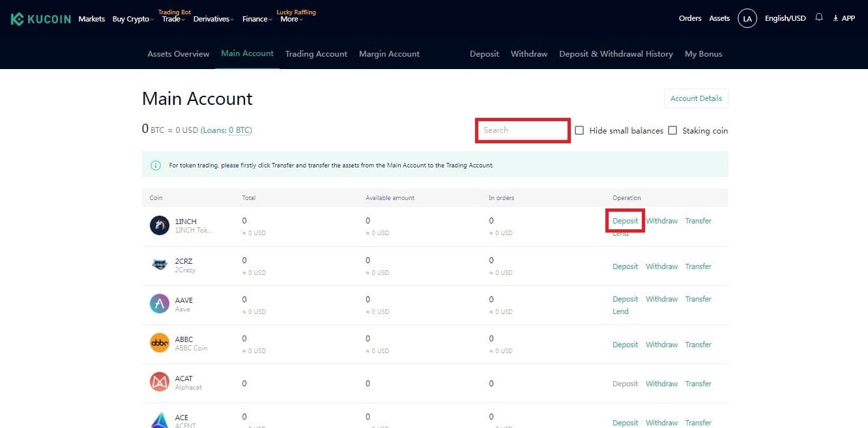868x428 pixels.
Task: Open Deposit & Withdrawal History tab
Action: (x=616, y=54)
